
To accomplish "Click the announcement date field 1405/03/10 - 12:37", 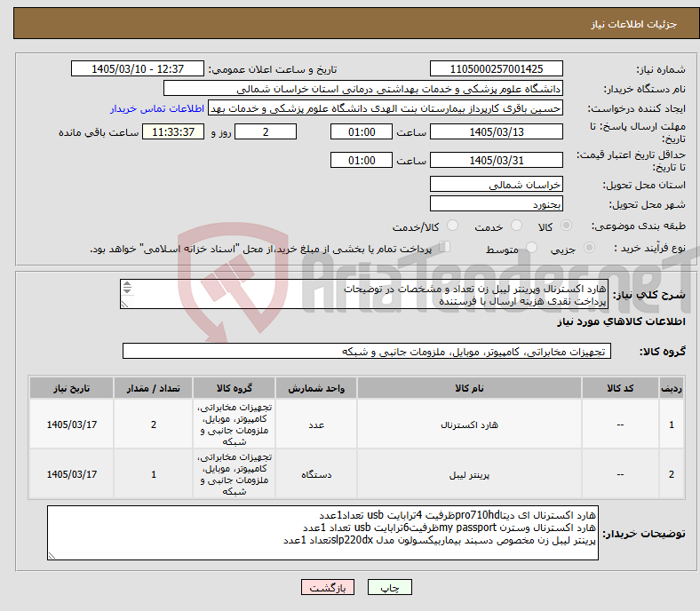I will click(138, 68).
